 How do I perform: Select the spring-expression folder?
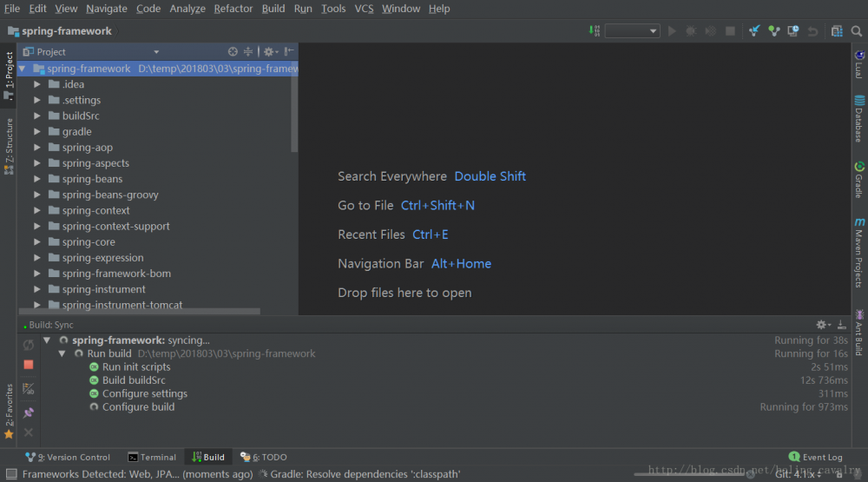coord(102,258)
